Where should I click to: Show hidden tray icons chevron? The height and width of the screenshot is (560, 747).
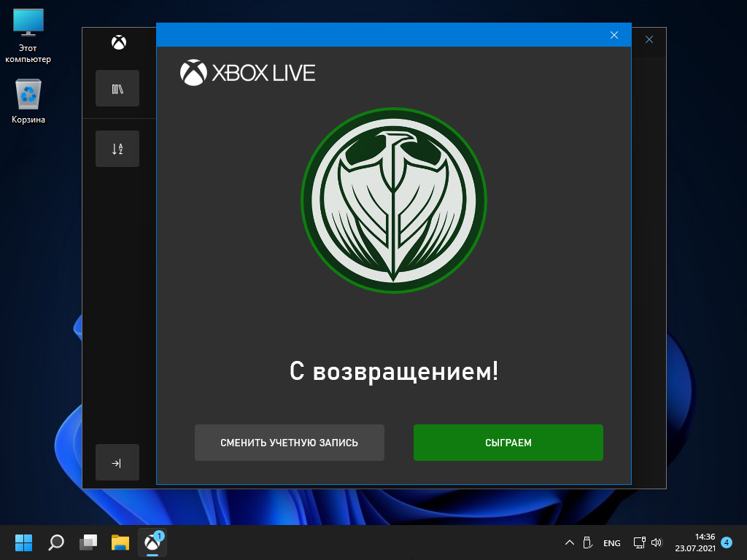pos(569,542)
